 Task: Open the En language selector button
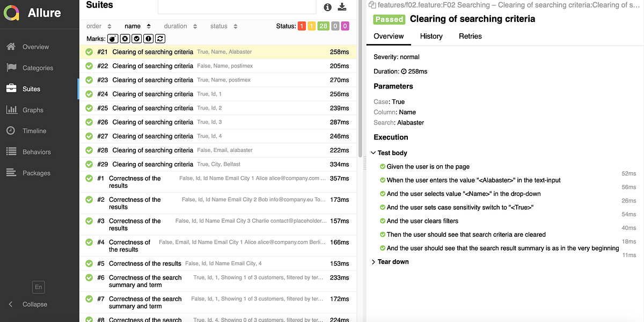39,287
